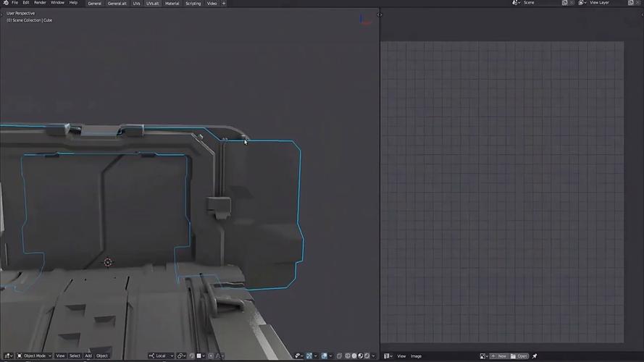Open the viewport View menu
The height and width of the screenshot is (362, 644).
pyautogui.click(x=60, y=355)
